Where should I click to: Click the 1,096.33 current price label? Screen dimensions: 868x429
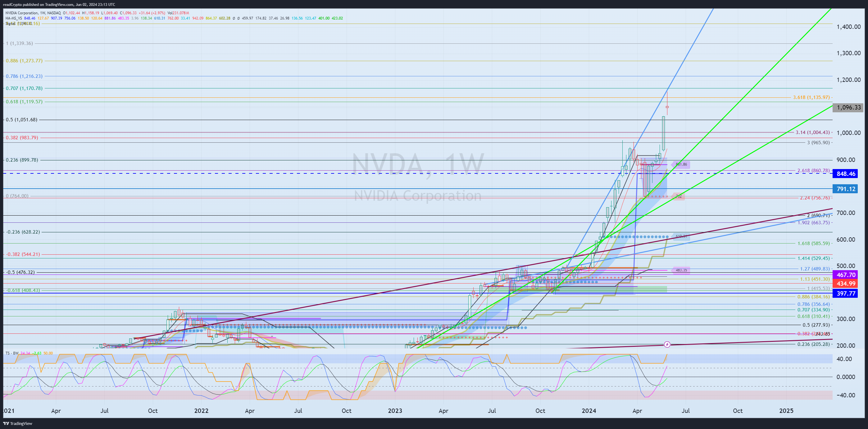pos(848,108)
